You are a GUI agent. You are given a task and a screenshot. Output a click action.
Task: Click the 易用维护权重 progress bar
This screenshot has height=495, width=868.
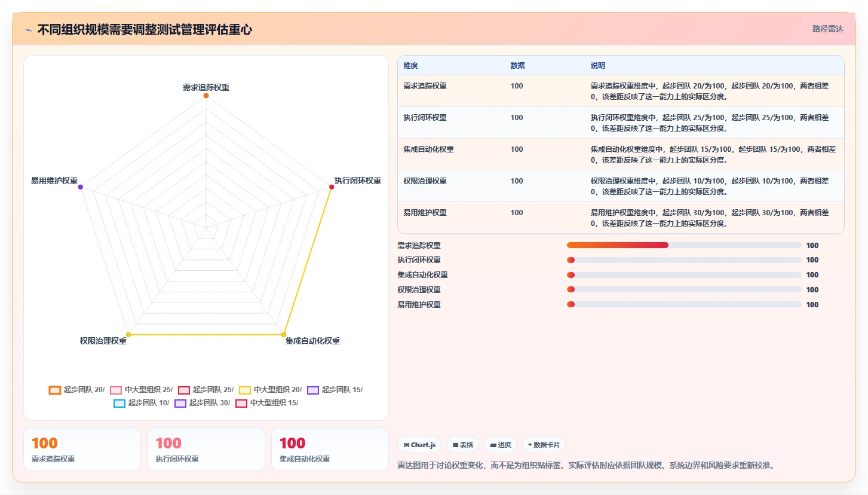(684, 304)
